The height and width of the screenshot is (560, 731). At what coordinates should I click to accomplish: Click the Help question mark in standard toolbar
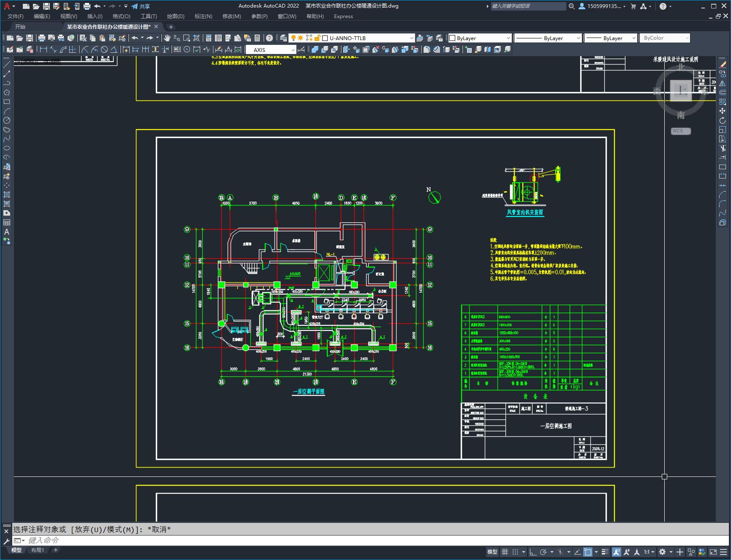tap(269, 38)
